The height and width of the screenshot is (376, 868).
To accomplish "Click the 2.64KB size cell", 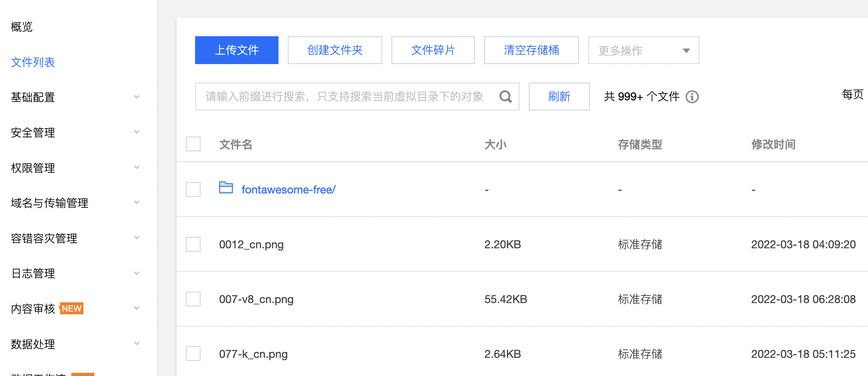I will [503, 354].
